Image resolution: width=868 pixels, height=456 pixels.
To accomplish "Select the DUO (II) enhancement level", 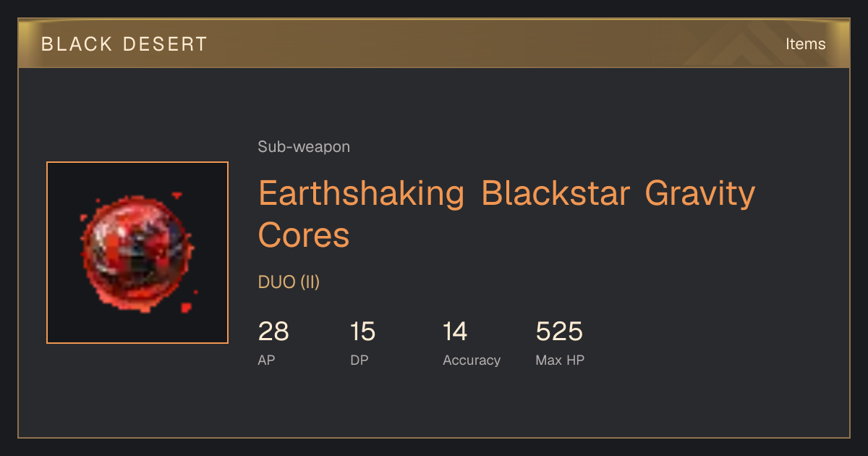I will click(289, 282).
